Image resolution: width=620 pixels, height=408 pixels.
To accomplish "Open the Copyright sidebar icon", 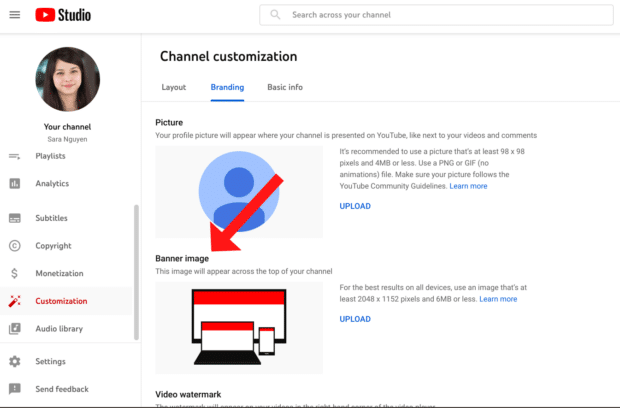I will (15, 246).
